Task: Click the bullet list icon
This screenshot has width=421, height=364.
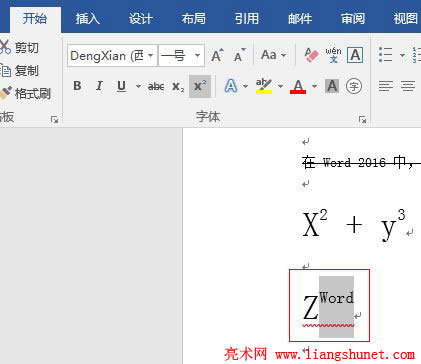Action: 386,55
